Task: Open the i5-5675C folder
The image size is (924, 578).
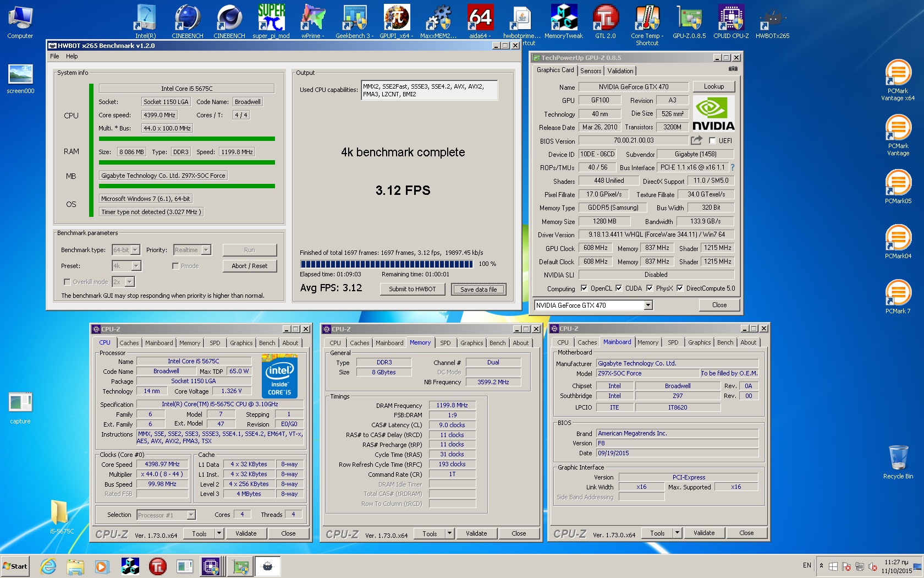Action: click(x=62, y=516)
